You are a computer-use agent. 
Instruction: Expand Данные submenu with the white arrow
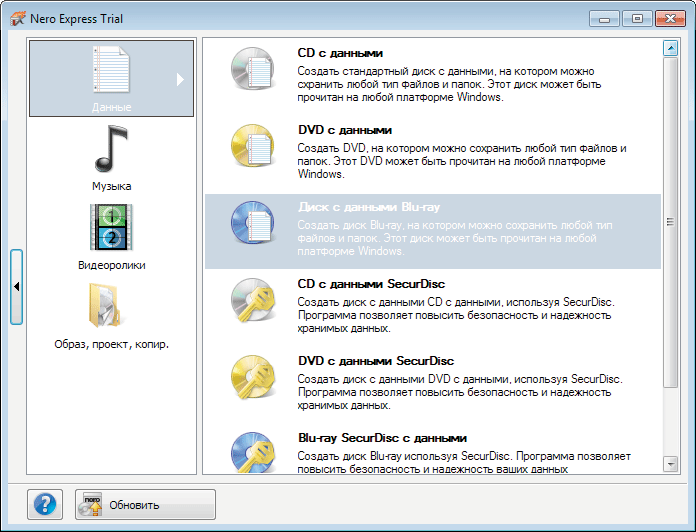(x=180, y=79)
